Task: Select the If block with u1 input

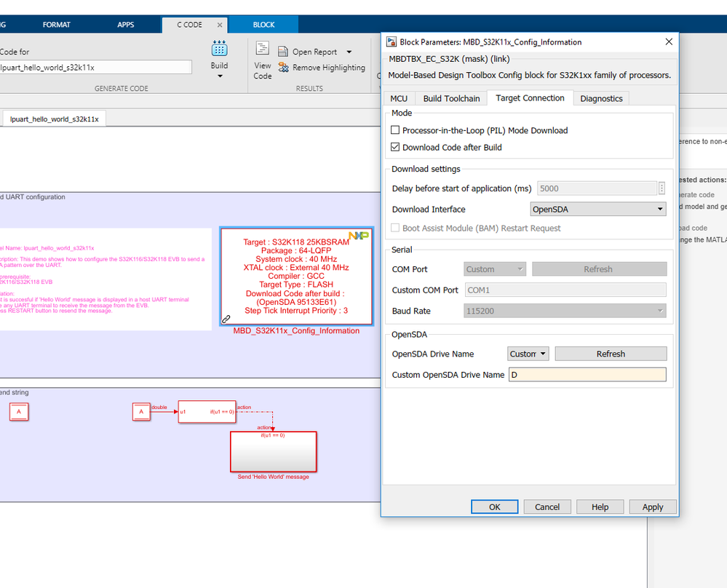Action: click(x=207, y=411)
